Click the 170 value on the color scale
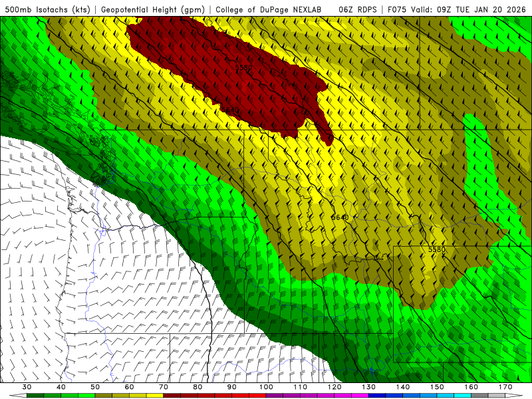The image size is (532, 399). (506, 387)
